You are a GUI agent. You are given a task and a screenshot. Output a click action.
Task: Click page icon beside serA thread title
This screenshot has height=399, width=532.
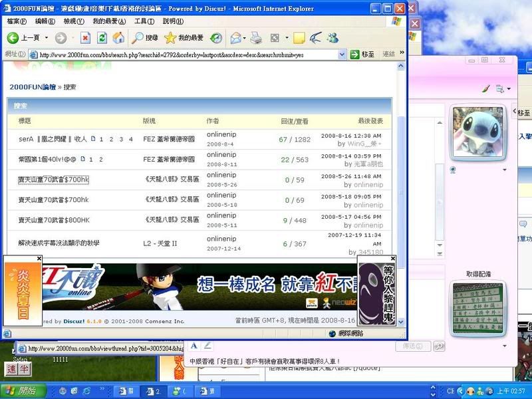93,139
